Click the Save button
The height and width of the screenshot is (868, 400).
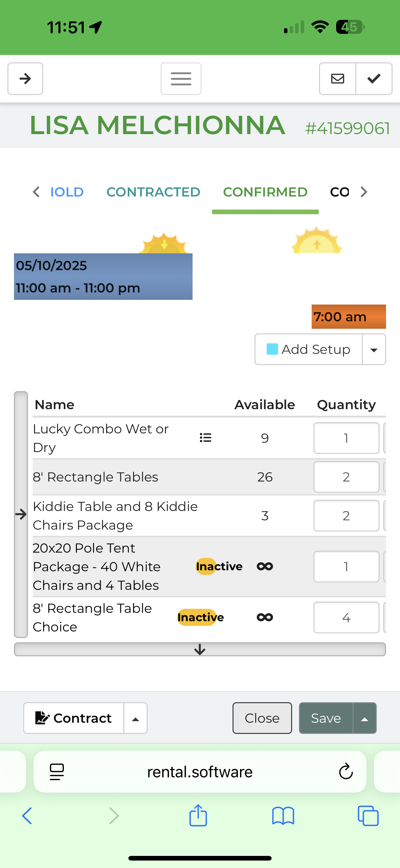point(326,718)
